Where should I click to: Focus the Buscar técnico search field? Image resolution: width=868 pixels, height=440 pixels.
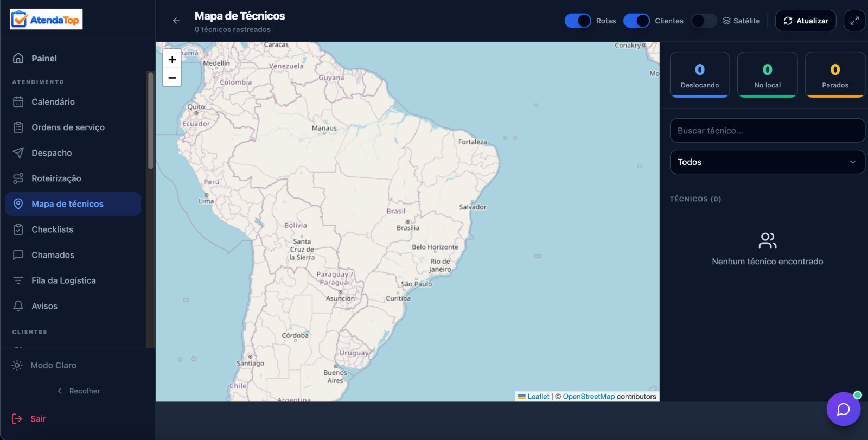click(768, 130)
